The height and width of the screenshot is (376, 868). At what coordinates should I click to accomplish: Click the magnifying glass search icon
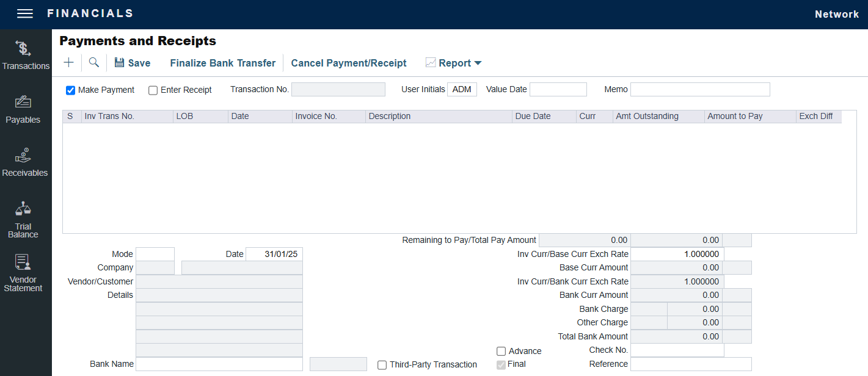94,63
